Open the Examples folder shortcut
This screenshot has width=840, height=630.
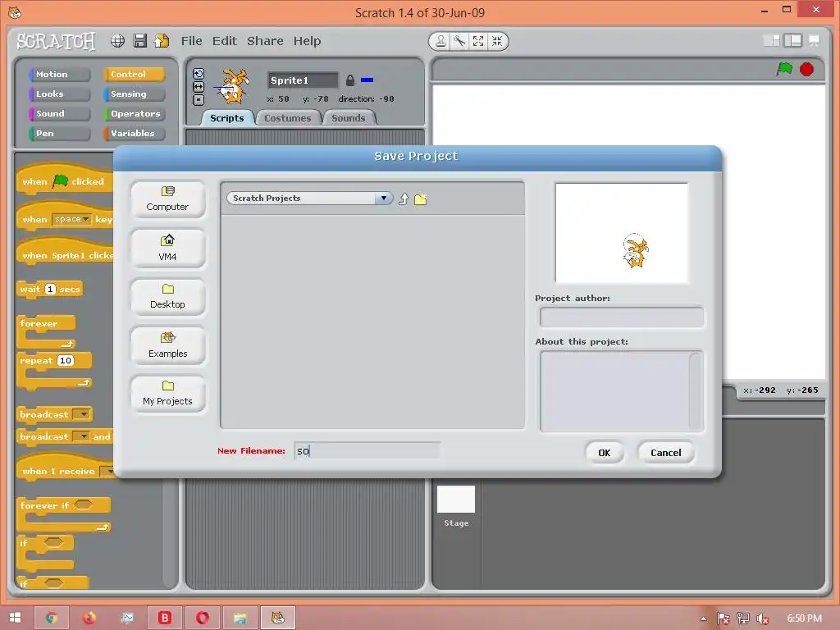point(167,345)
